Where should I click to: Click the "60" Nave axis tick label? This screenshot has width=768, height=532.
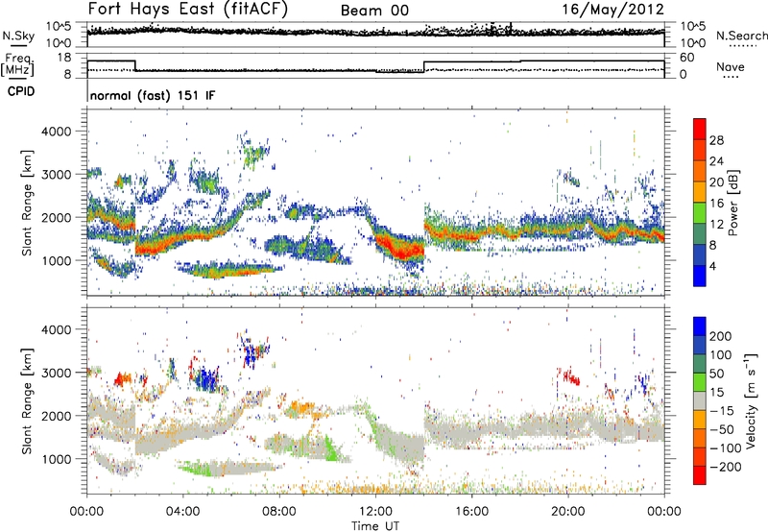[x=687, y=58]
